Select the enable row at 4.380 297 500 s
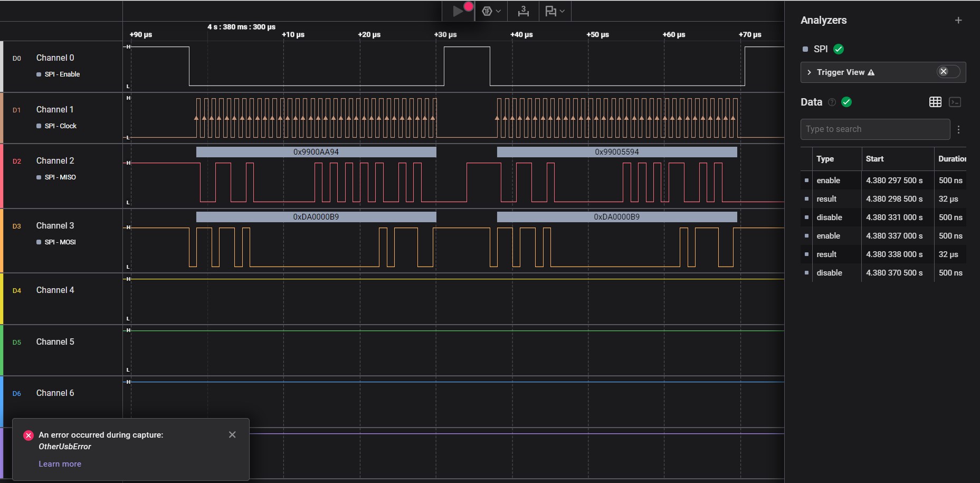The height and width of the screenshot is (483, 980). tap(883, 181)
